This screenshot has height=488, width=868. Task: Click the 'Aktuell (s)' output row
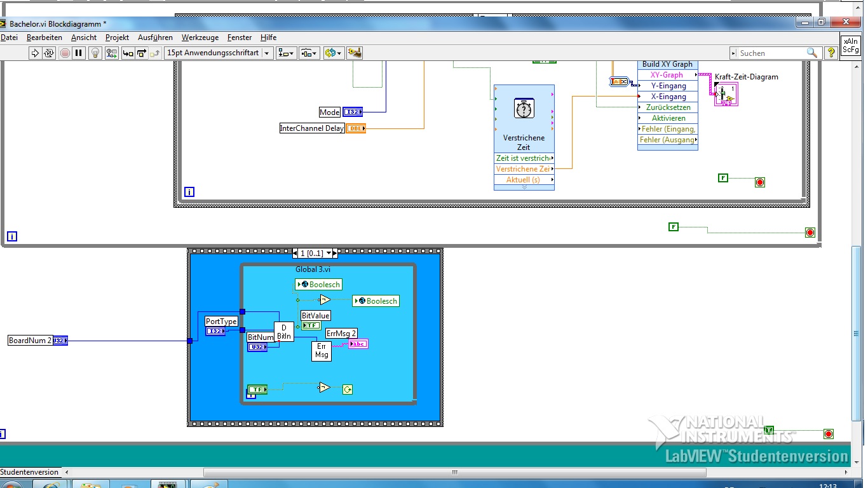524,180
